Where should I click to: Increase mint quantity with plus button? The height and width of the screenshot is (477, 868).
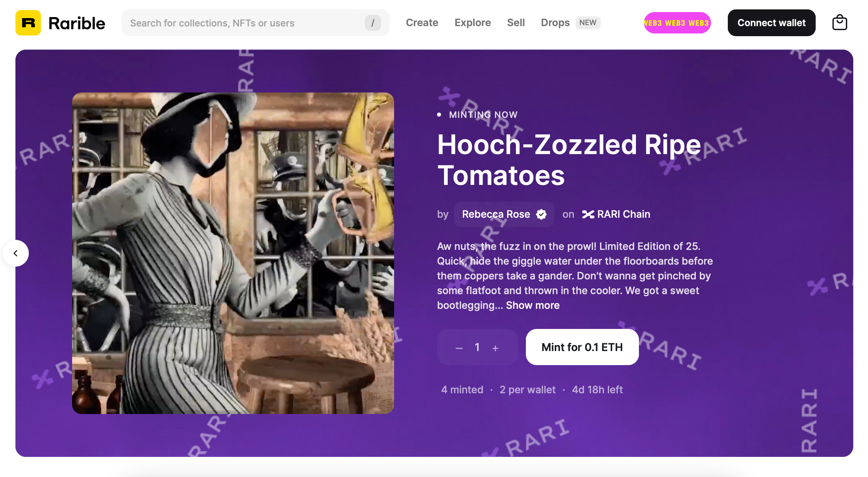[495, 348]
